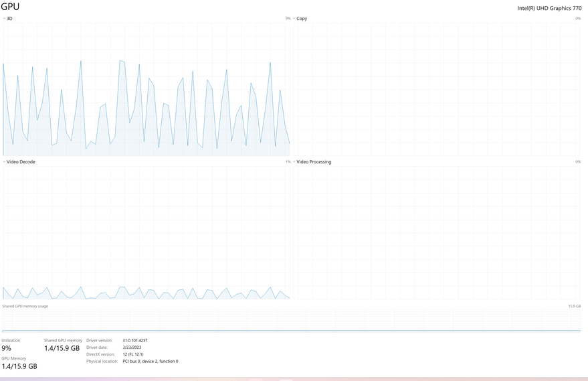Click the Video Decode graph
Viewport: 588px width, 381px height.
(146, 233)
